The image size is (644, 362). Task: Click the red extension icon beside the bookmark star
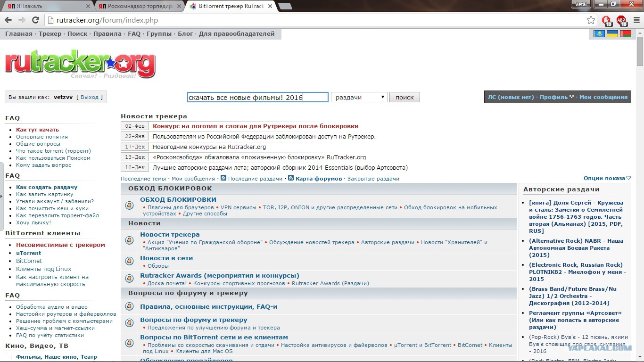point(606,21)
